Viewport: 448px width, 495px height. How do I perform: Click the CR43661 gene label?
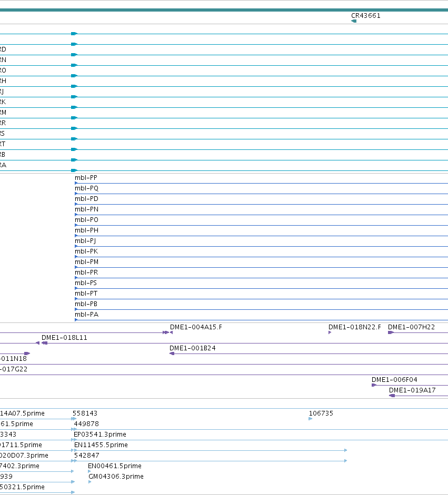click(x=365, y=16)
